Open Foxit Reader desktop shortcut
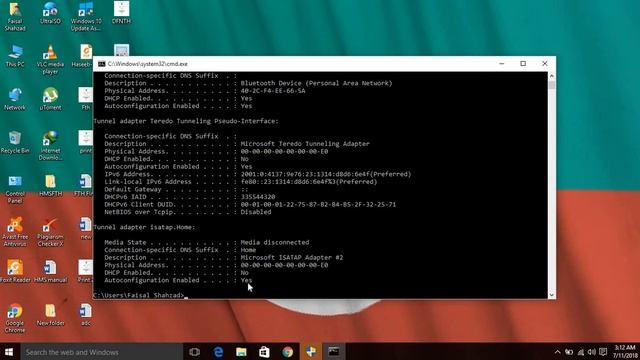This screenshot has width=640, height=360. [x=15, y=272]
